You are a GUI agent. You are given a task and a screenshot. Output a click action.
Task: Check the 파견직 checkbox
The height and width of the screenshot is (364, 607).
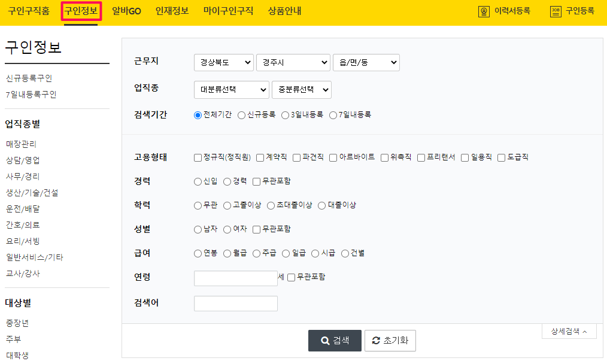pos(296,157)
